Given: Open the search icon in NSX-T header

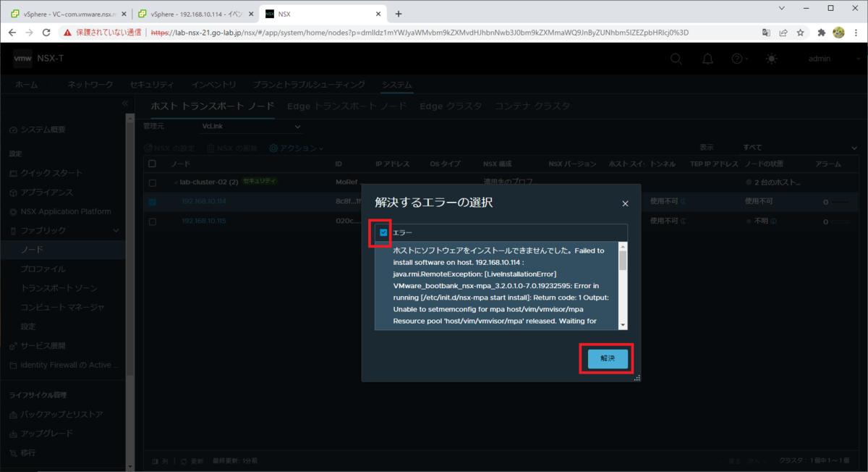Looking at the screenshot, I should 676,59.
